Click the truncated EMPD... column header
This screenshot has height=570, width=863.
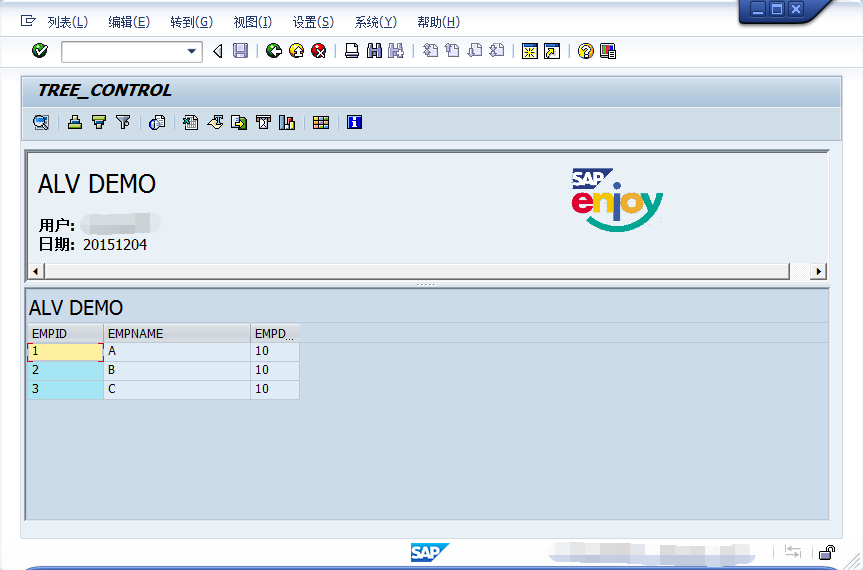(x=275, y=333)
